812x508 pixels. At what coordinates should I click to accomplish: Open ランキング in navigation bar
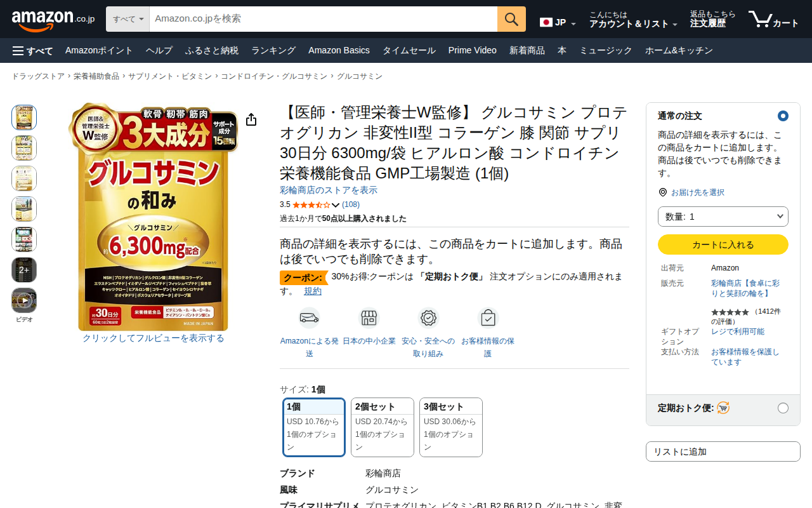coord(273,51)
